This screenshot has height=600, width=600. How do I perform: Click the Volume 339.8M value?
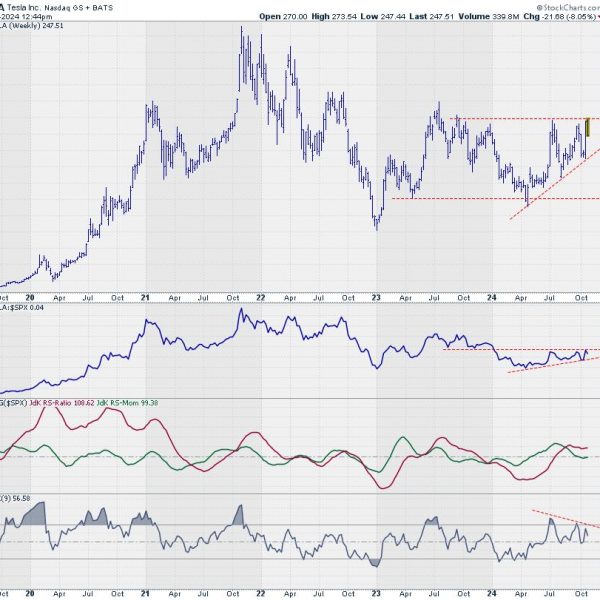click(x=489, y=16)
